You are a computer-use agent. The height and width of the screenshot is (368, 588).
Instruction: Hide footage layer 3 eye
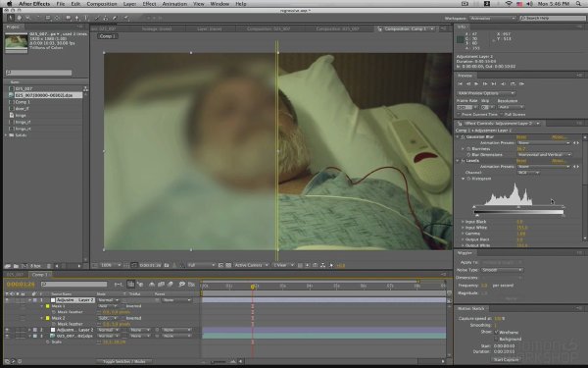pos(7,336)
